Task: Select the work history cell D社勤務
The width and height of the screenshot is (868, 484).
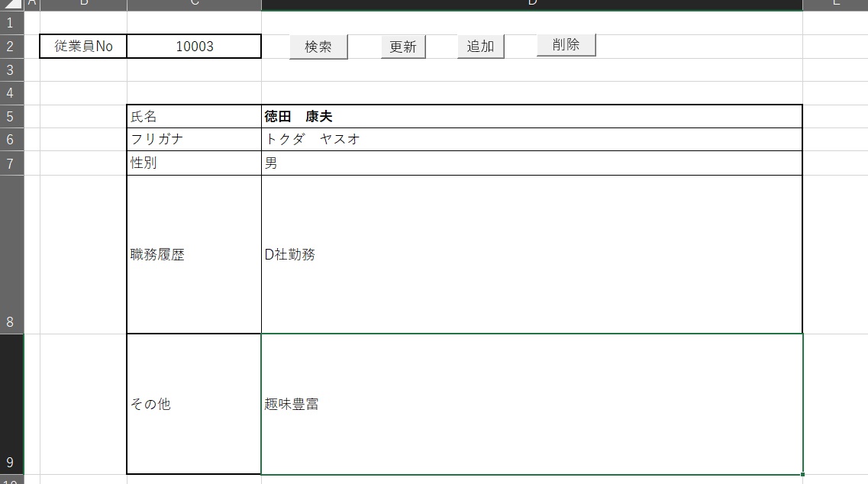Action: [x=531, y=255]
